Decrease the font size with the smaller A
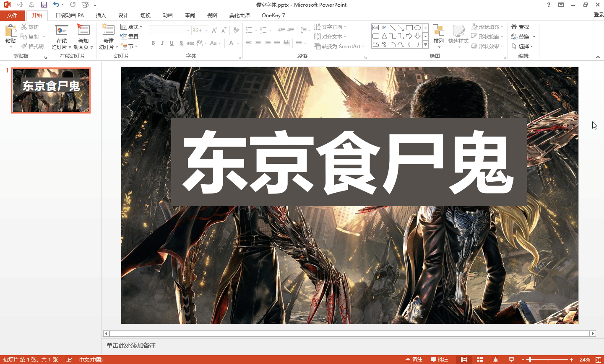The width and height of the screenshot is (604, 364). coord(224,31)
